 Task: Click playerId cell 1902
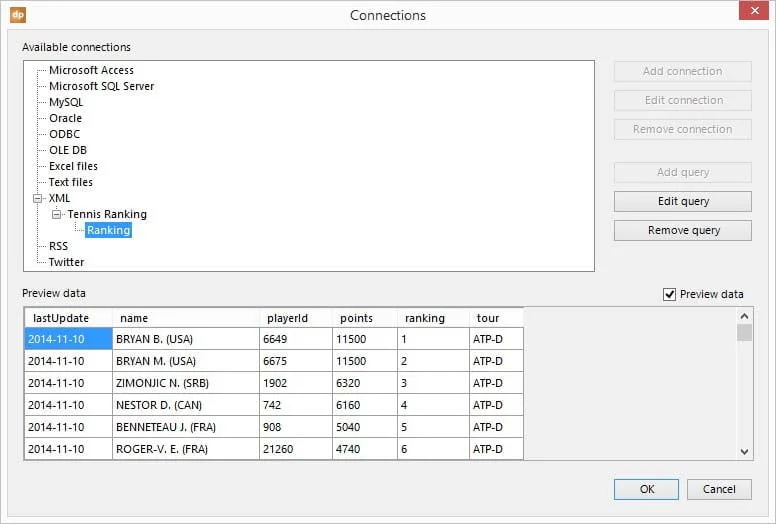tap(295, 383)
